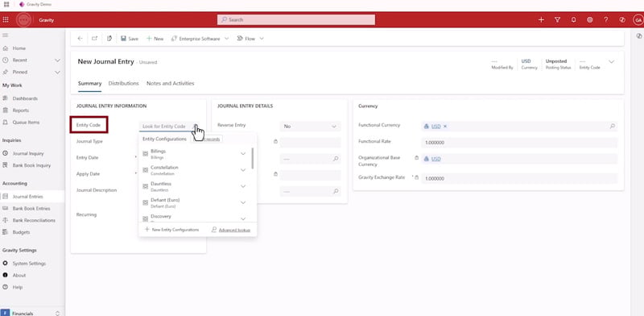Viewport: 644px width, 316px height.
Task: Open the filter funnel icon in header
Action: point(557,19)
